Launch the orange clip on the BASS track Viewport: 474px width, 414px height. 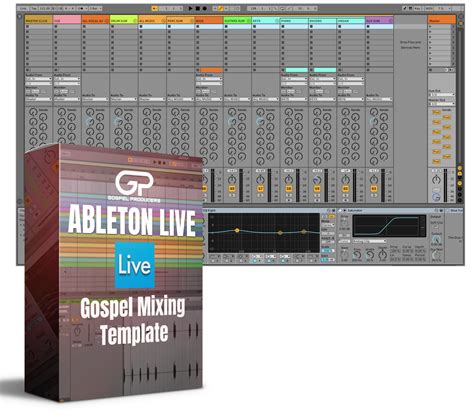coord(211,70)
